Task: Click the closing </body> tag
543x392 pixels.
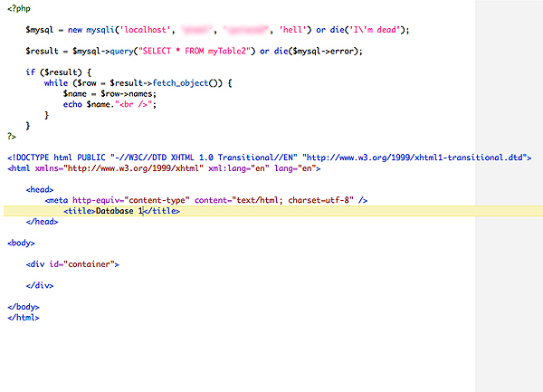Action: pyautogui.click(x=24, y=307)
